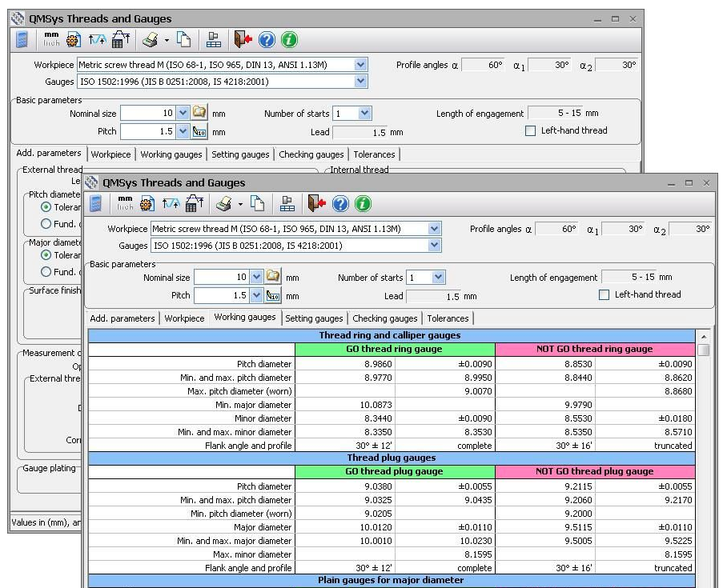Viewport: 727px width, 588px height.
Task: Select the Fund. radio button under Pitch diameter
Action: pyautogui.click(x=46, y=224)
